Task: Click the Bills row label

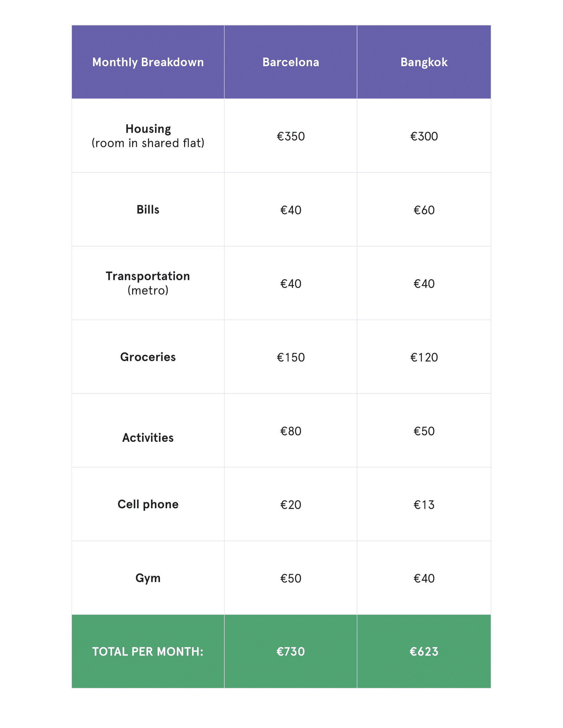Action: pos(148,210)
